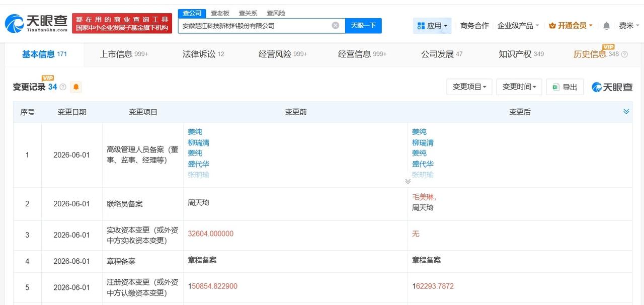The width and height of the screenshot is (644, 305).
Task: Open the 应用 apps dropdown
Action: pyautogui.click(x=432, y=26)
